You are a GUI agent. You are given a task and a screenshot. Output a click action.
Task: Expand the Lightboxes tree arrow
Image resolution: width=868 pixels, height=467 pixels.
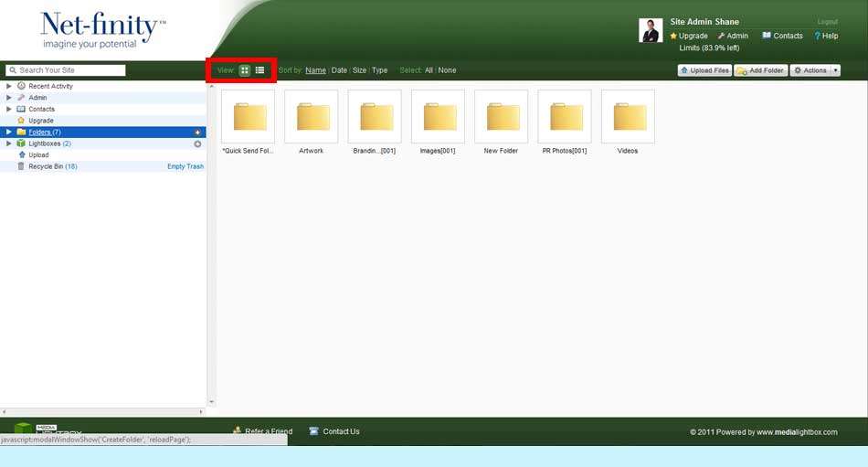pos(9,143)
